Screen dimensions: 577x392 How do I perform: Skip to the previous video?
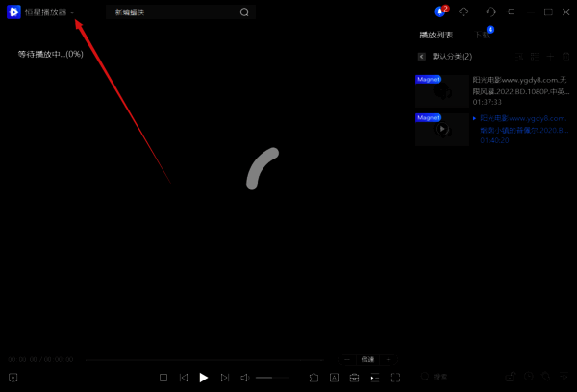pos(184,378)
